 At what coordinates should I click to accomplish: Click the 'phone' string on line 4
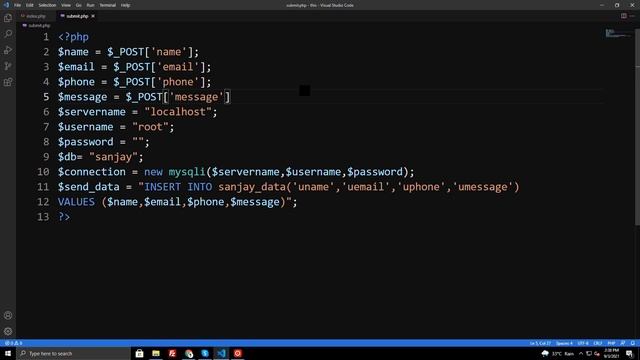coord(178,82)
